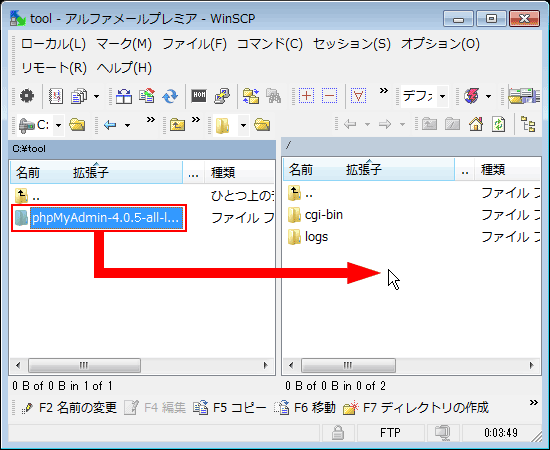The image size is (550, 450).
Task: Click the remote panel horizontal scrollbar thumb
Action: [x=348, y=365]
